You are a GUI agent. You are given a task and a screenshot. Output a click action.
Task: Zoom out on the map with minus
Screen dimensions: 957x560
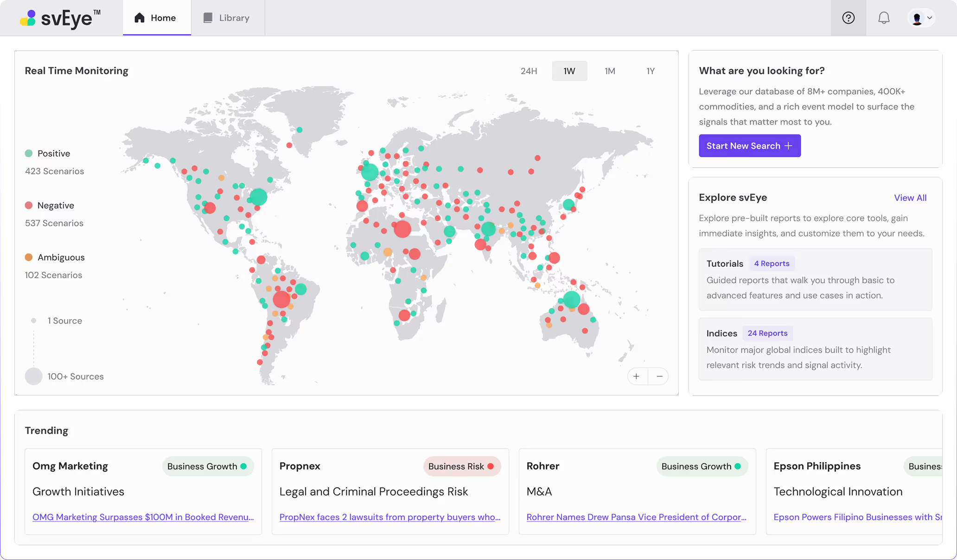point(659,376)
